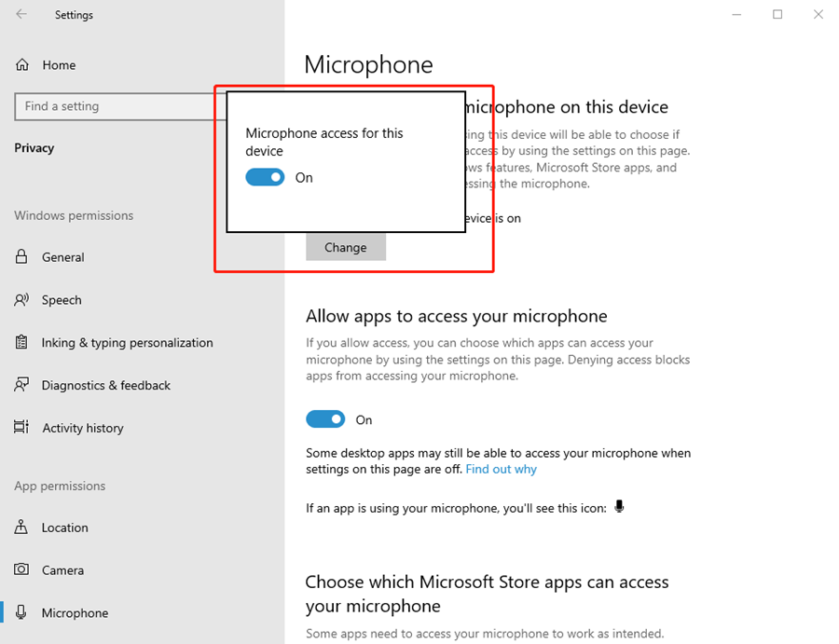The width and height of the screenshot is (839, 644).
Task: Click the Activity history icon
Action: coord(21,427)
